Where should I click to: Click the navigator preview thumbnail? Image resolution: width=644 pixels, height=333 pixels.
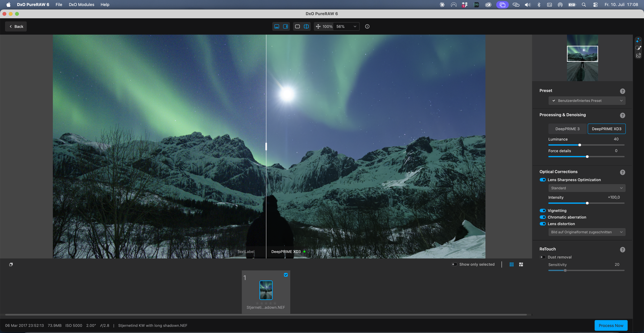[582, 58]
